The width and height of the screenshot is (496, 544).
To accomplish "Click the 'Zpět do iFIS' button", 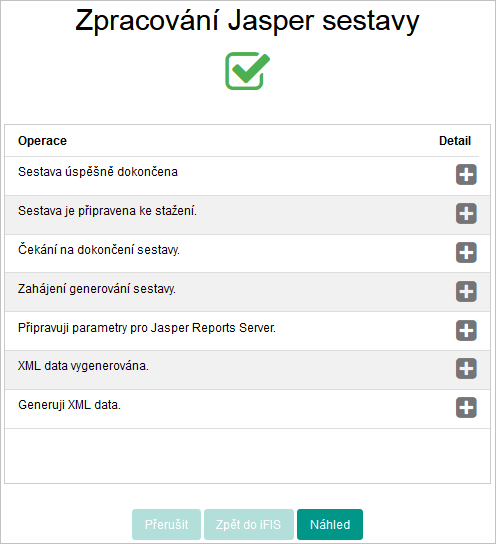I will [249, 524].
